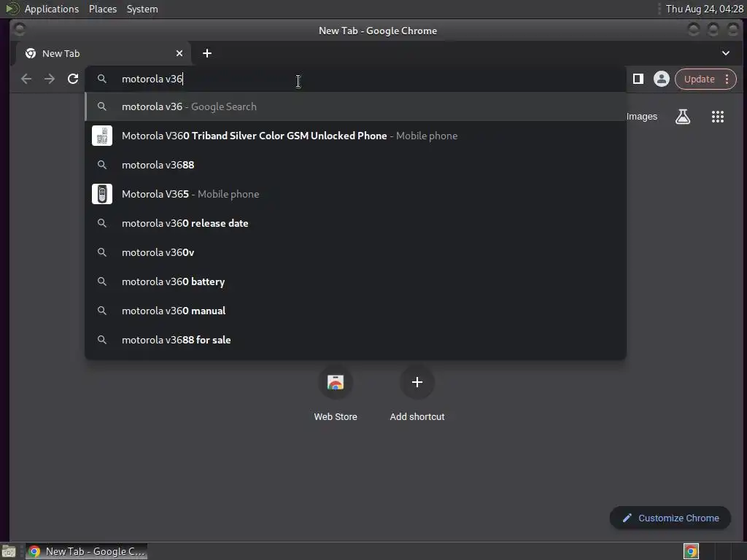Image resolution: width=747 pixels, height=560 pixels.
Task: Click the clock Thu Aug 24
Action: (x=705, y=9)
